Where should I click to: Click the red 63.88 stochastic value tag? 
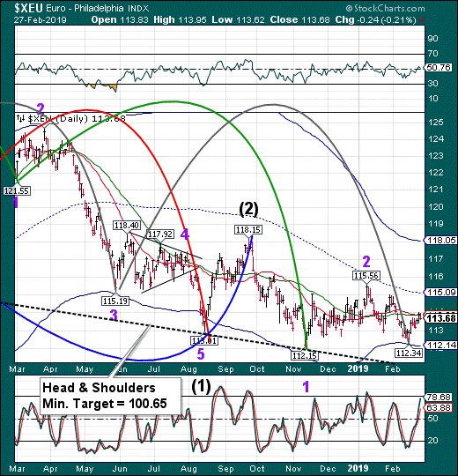439,407
